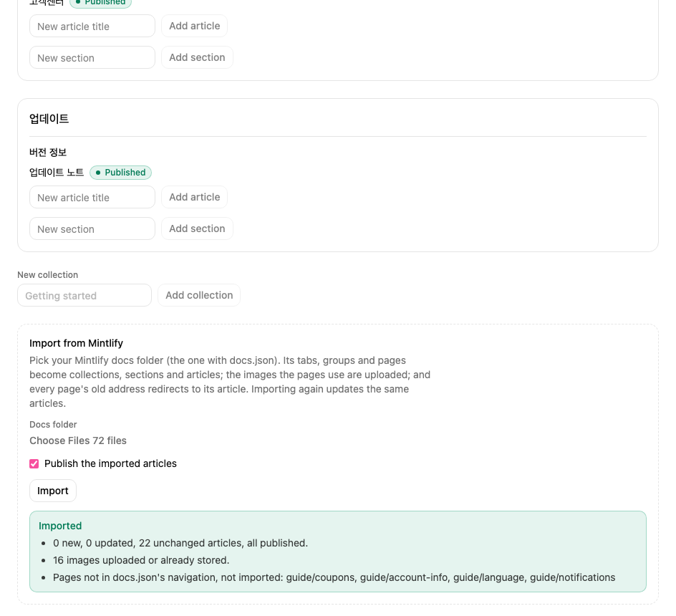
Task: Click the Published badge next to 업데이트 노트
Action: tap(121, 173)
